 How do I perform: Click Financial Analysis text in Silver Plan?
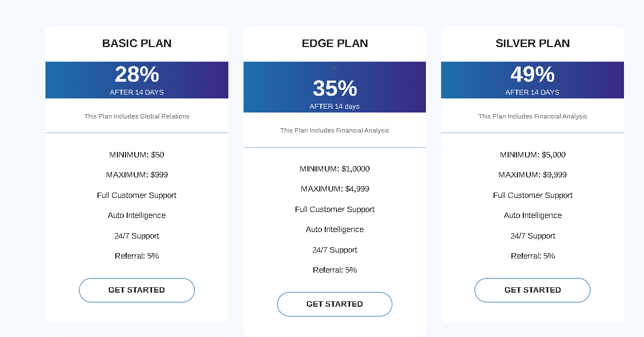[532, 116]
